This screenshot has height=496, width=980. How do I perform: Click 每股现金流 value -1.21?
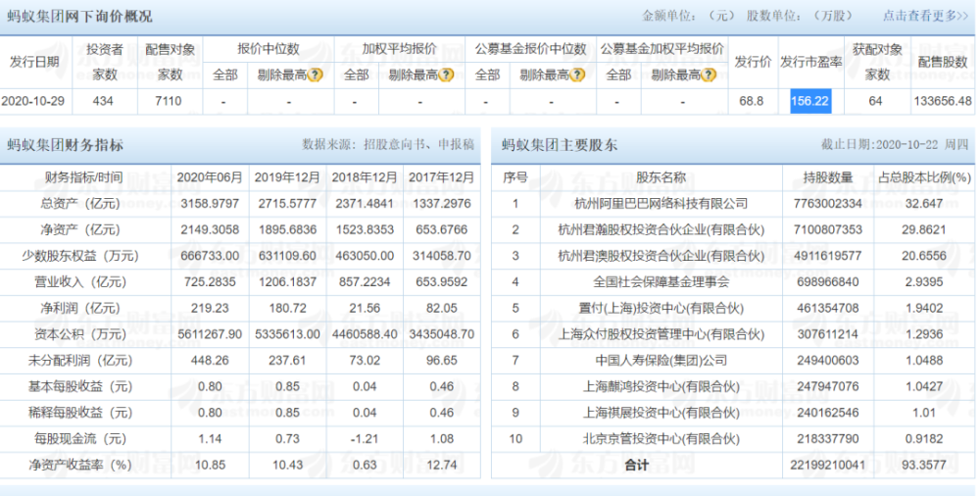[x=365, y=439]
